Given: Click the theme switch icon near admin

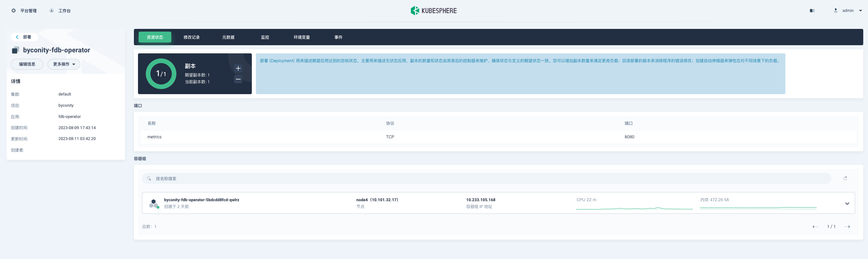Looking at the screenshot, I should click(812, 11).
